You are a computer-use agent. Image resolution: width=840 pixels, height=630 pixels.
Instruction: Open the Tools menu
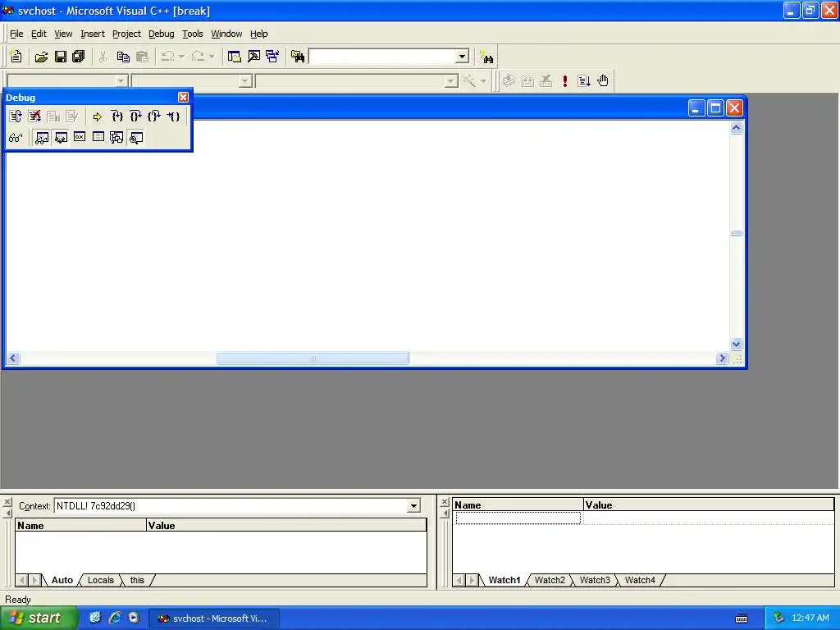pos(192,34)
